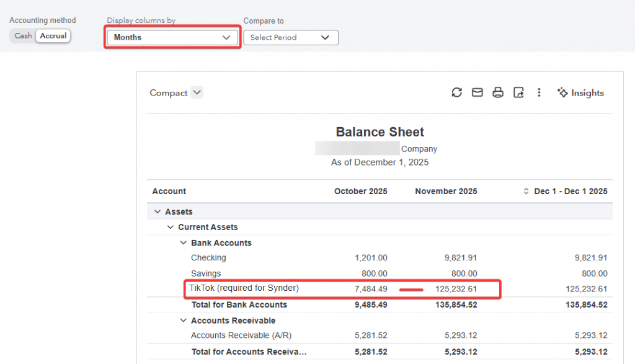Expand the Compact view dropdown
The image size is (635, 364).
click(197, 92)
